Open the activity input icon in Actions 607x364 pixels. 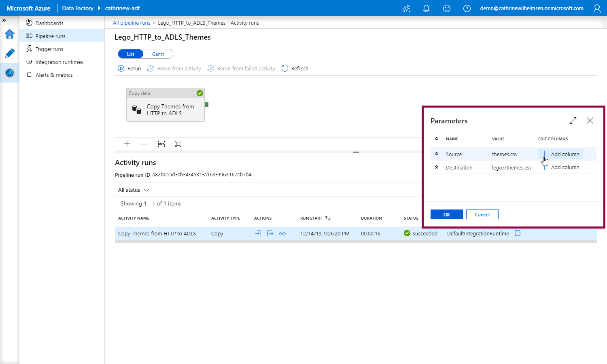pyautogui.click(x=258, y=233)
